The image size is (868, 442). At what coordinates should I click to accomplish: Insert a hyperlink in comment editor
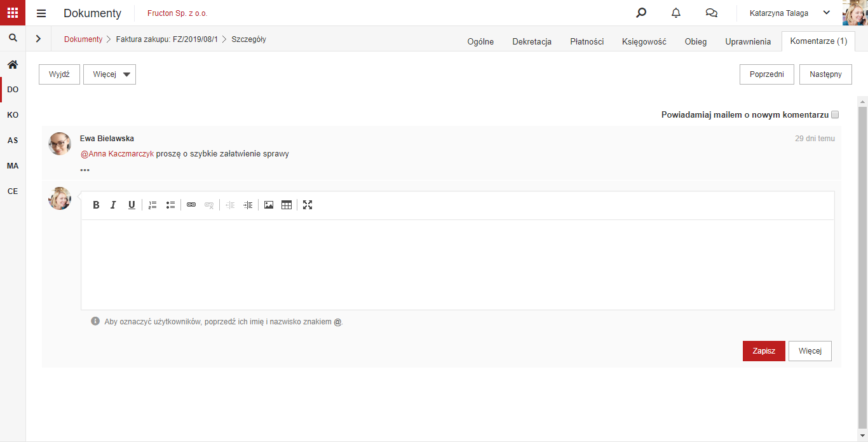191,205
